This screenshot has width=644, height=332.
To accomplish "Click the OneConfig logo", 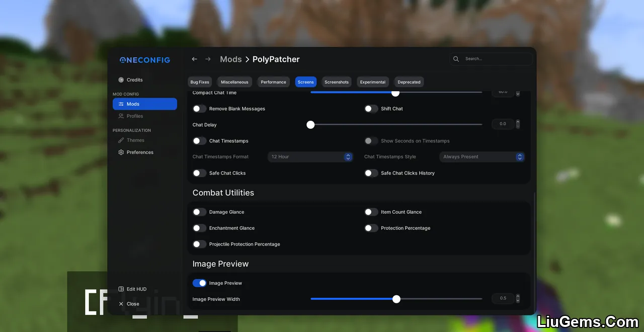I will tap(145, 60).
